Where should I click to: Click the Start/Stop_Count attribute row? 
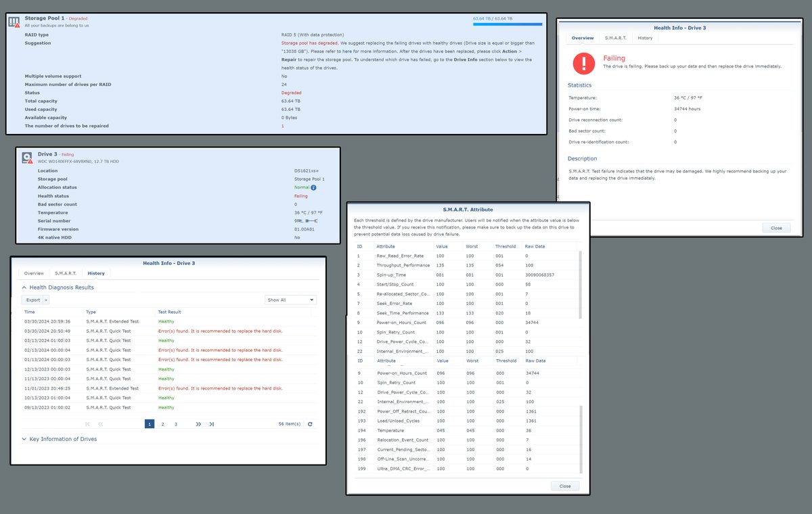466,284
